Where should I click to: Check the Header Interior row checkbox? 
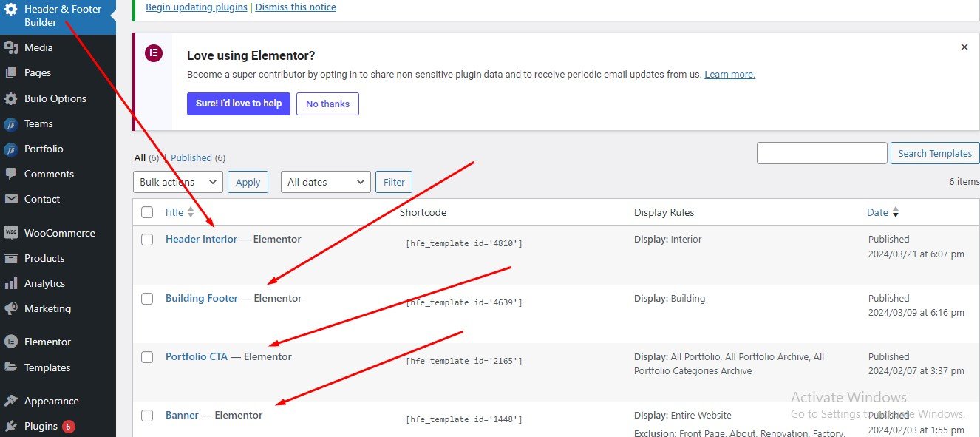point(147,240)
